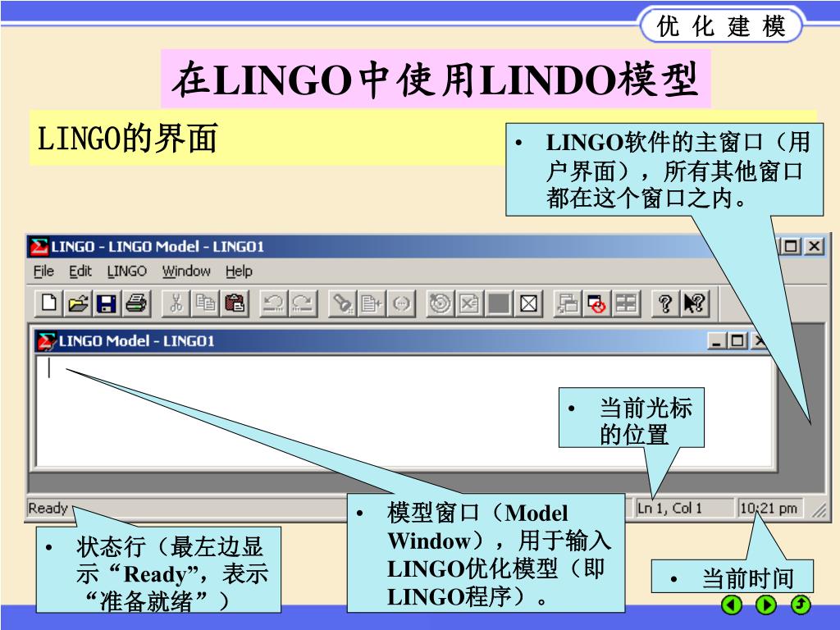
Task: Click the Go To Line icon
Action: pyautogui.click(x=372, y=304)
